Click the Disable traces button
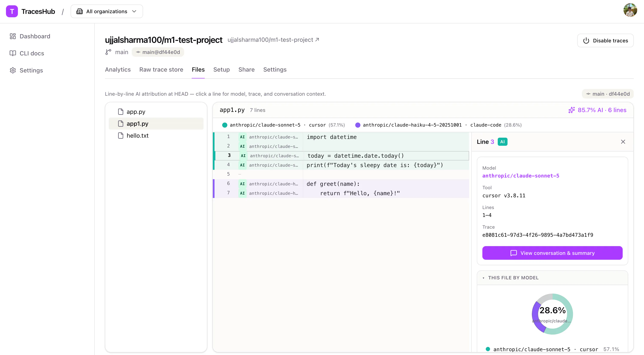This screenshot has width=644, height=355. (605, 40)
